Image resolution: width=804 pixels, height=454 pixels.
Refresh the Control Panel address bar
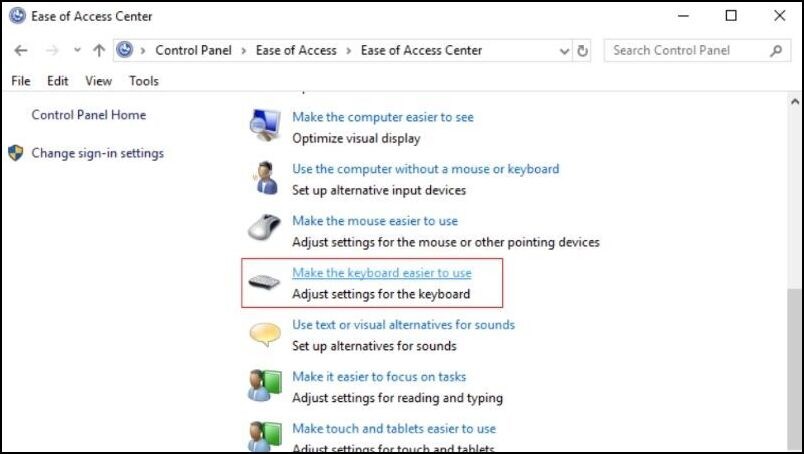point(583,50)
